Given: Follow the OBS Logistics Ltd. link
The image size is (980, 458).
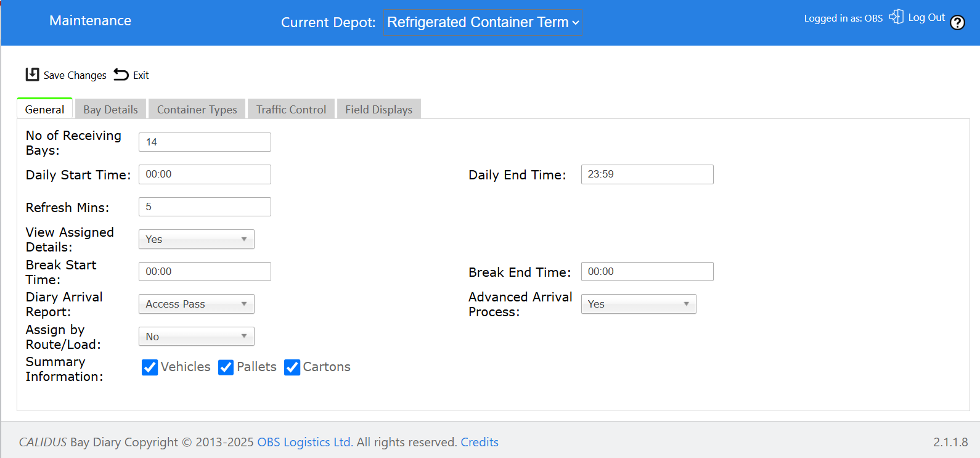Looking at the screenshot, I should coord(305,442).
